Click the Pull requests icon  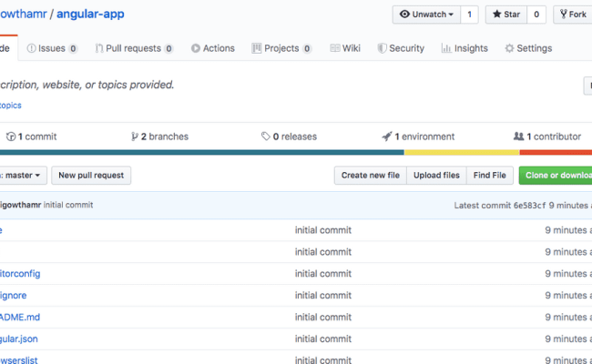point(99,48)
